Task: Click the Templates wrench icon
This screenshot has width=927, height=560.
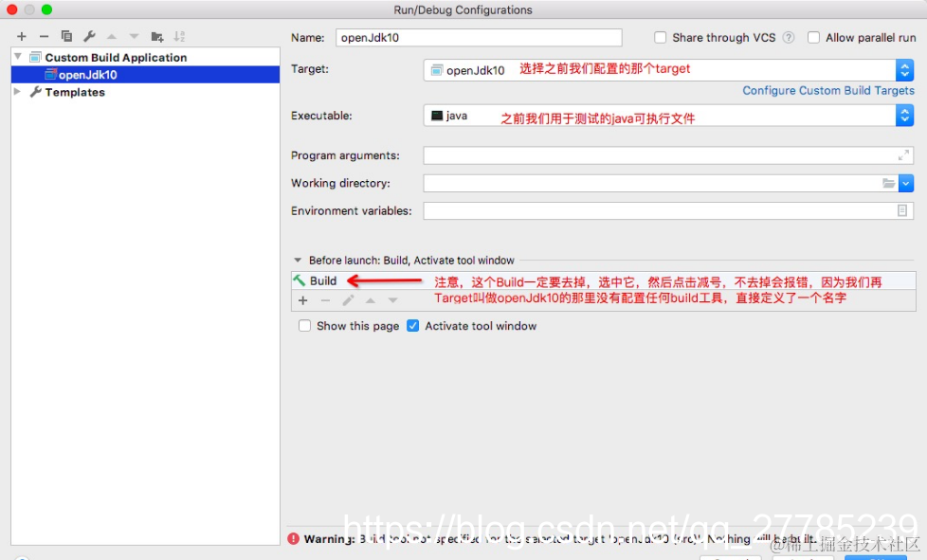Action: click(x=35, y=92)
